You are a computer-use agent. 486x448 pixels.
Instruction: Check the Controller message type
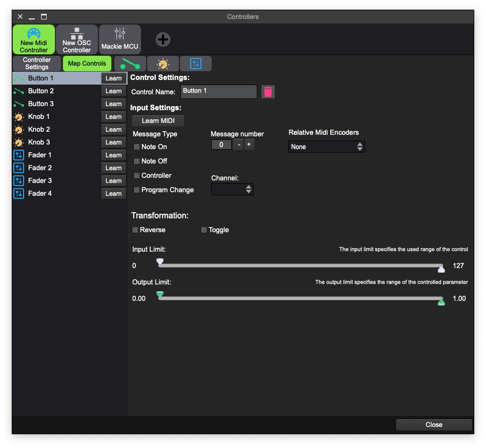pos(136,175)
